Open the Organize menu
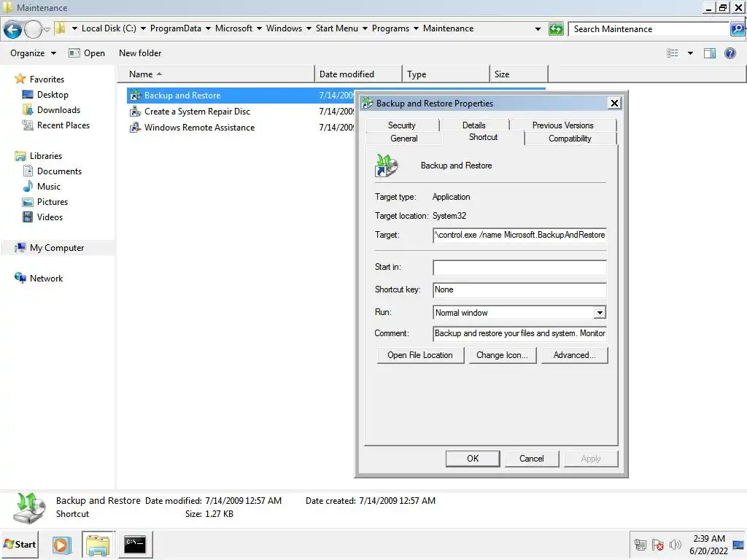Viewport: 747px width, 560px height. coord(33,52)
